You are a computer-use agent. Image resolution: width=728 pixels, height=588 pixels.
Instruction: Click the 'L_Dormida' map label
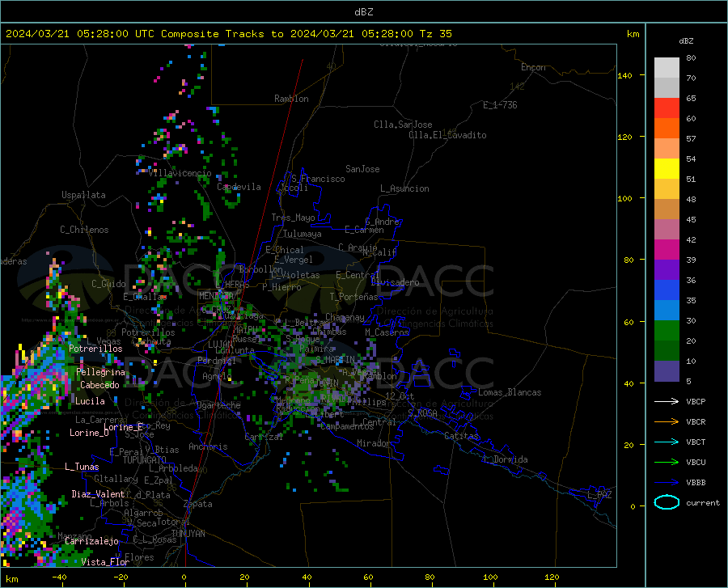click(506, 459)
